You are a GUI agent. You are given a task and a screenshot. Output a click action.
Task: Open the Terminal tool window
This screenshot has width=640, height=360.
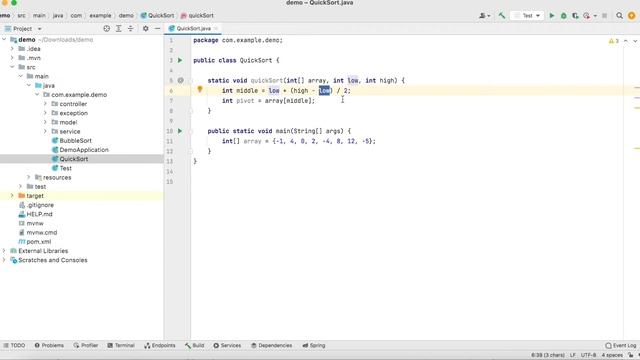[121, 345]
